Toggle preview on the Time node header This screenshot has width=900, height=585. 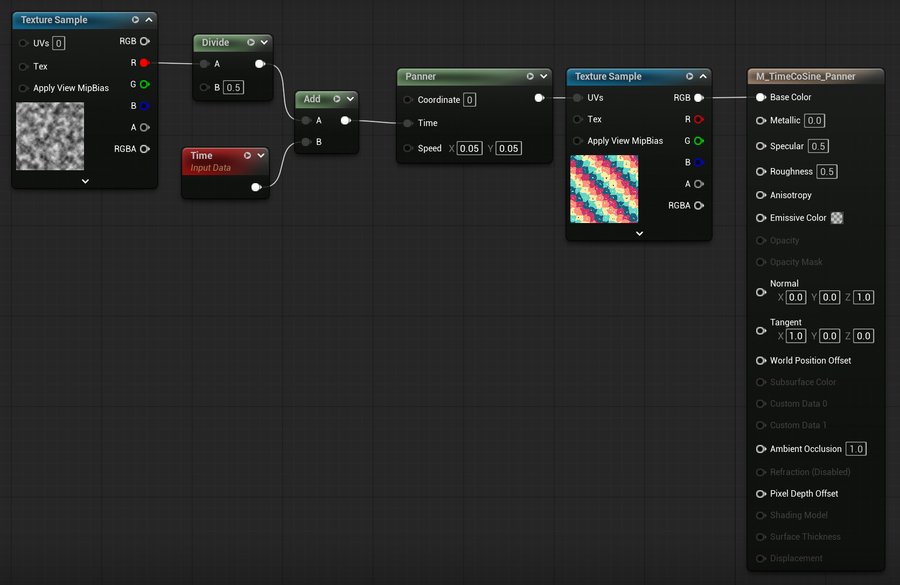[247, 156]
